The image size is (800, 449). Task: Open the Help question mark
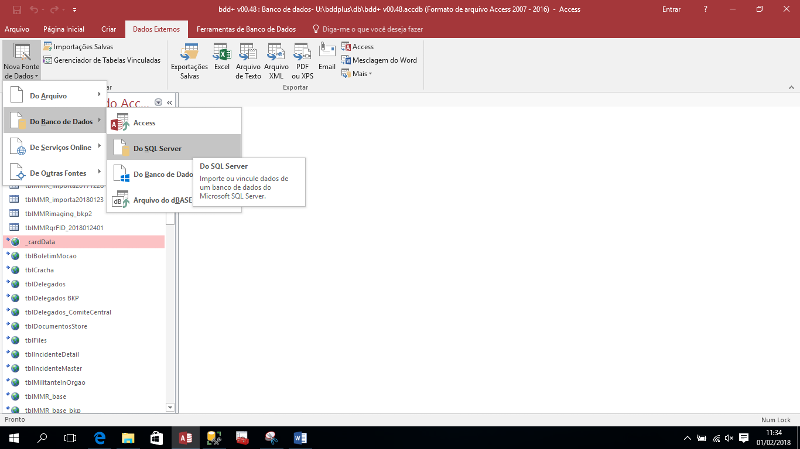[705, 9]
